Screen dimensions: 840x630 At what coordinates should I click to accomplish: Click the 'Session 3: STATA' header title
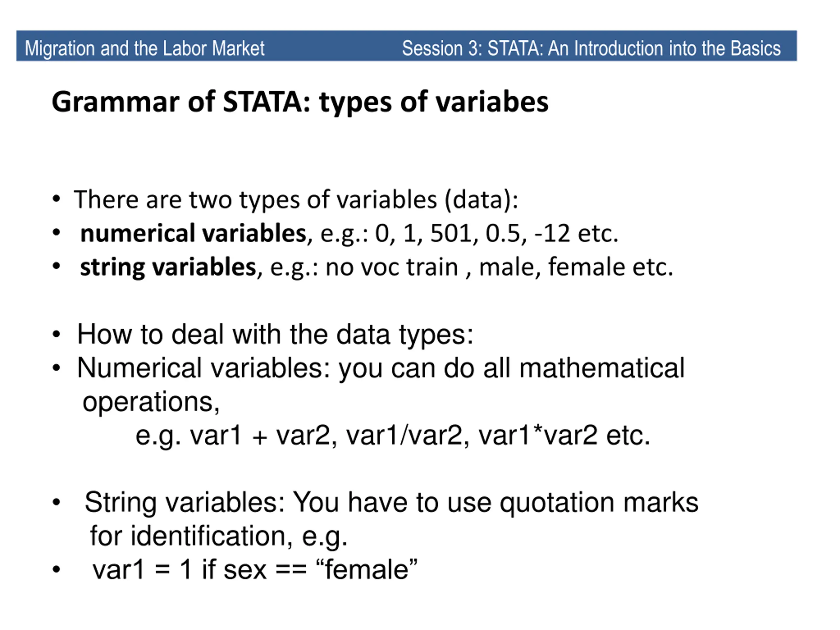(x=591, y=49)
